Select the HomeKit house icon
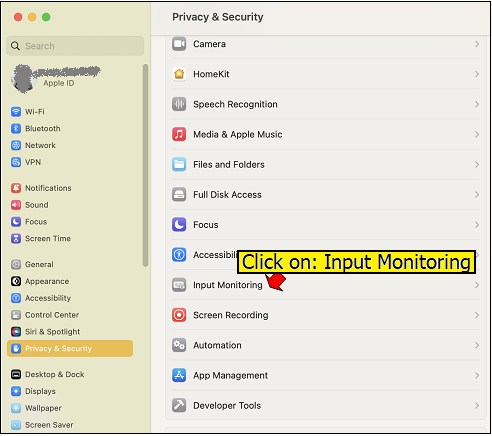Image resolution: width=492 pixels, height=436 pixels. [179, 74]
